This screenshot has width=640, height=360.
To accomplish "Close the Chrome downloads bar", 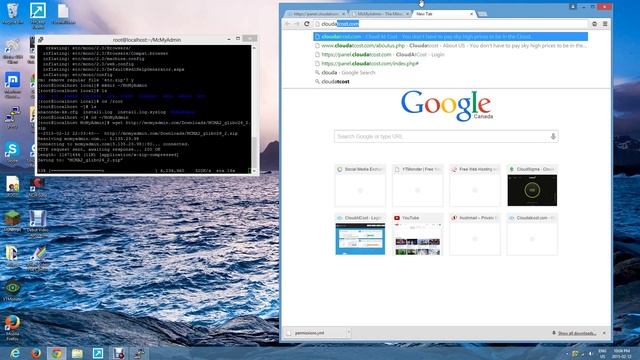I will click(604, 333).
